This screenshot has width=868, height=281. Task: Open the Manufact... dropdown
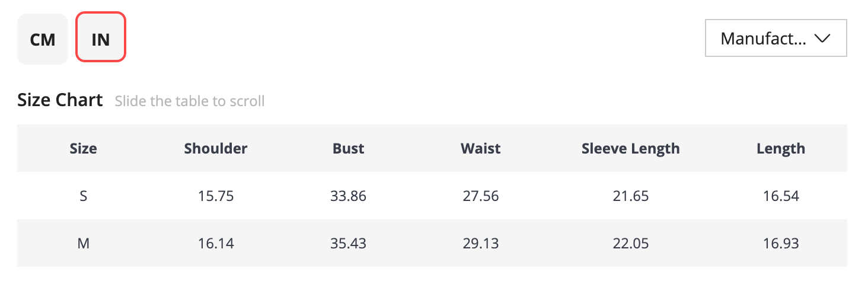(x=776, y=39)
